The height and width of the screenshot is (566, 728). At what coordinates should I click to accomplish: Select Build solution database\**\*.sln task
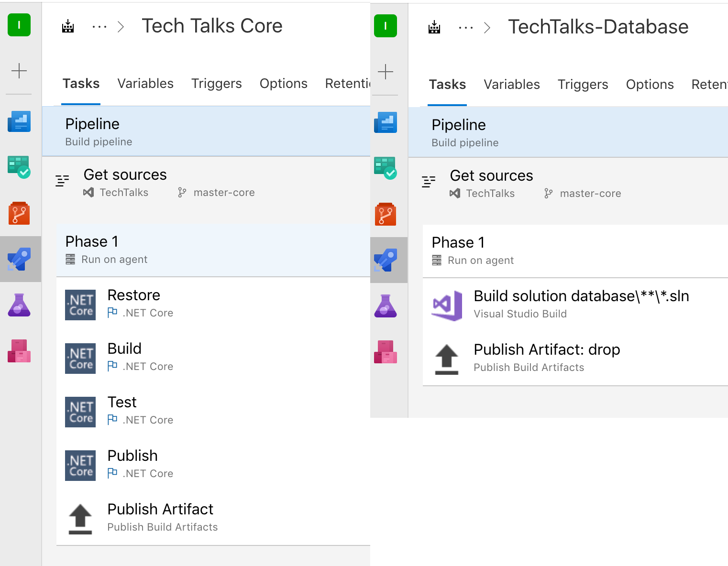point(575,305)
